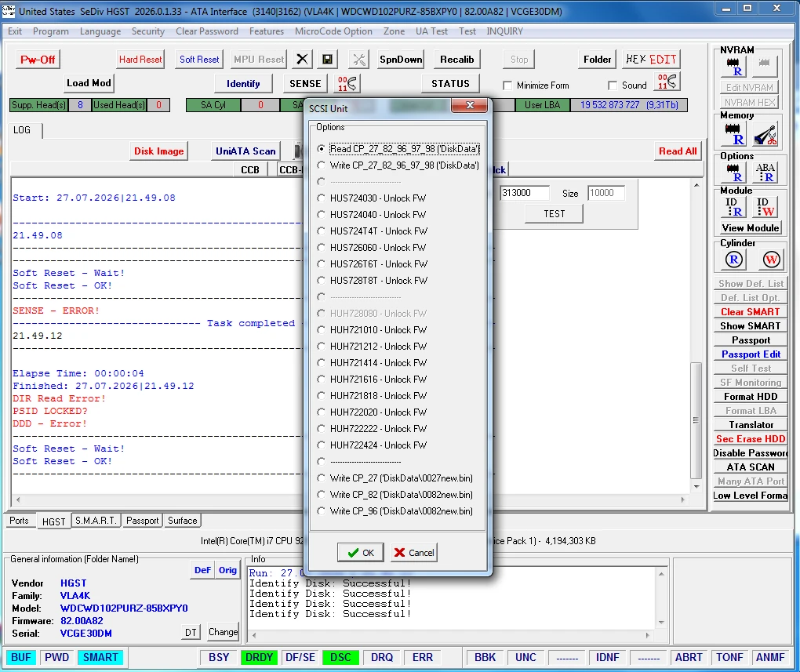Click the Cylinder read R circle icon
The height and width of the screenshot is (672, 800).
pyautogui.click(x=733, y=260)
